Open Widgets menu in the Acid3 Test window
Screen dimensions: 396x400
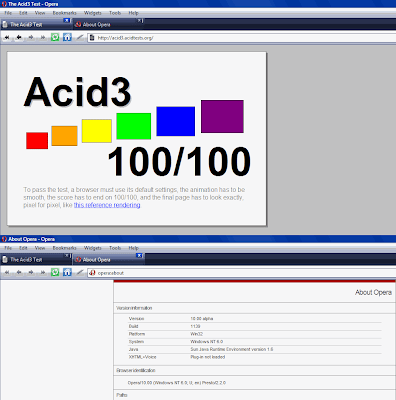point(92,13)
